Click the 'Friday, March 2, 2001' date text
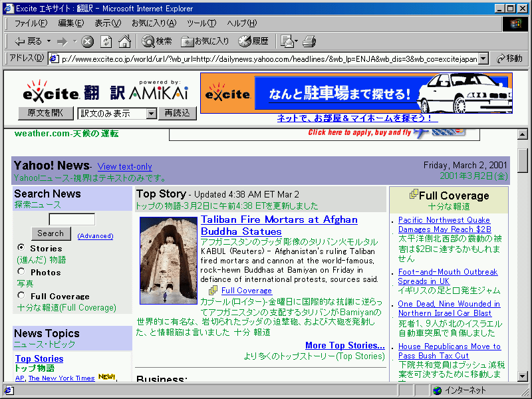532x399 pixels. [x=465, y=165]
